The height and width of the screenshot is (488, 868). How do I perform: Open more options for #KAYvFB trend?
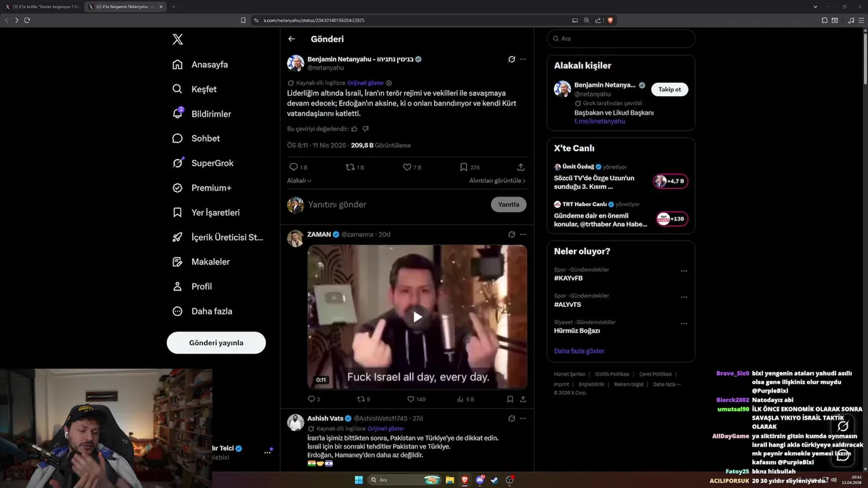click(684, 270)
